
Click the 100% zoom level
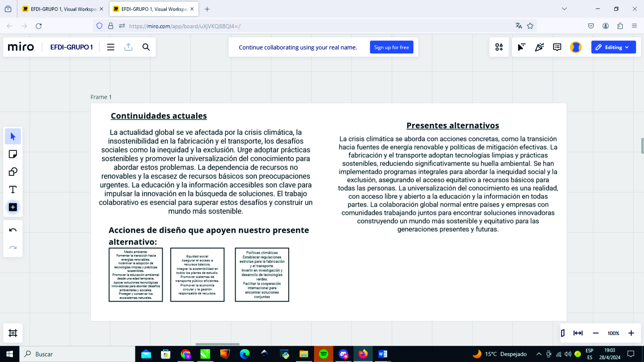tap(613, 333)
